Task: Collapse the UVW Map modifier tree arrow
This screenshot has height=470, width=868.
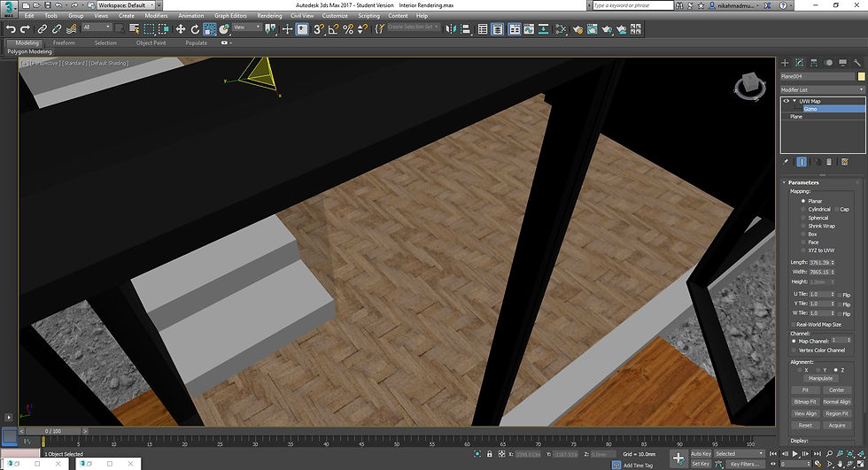Action: click(x=794, y=101)
